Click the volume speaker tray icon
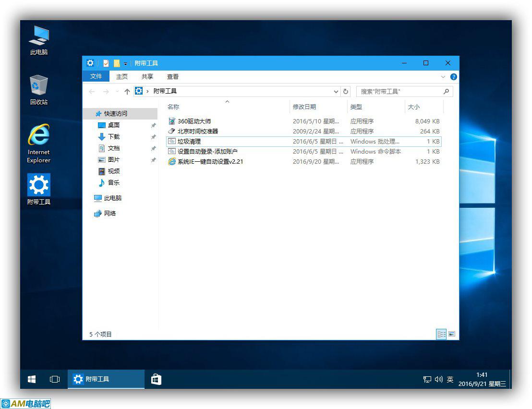Viewport: 532px width, 409px height. [439, 379]
